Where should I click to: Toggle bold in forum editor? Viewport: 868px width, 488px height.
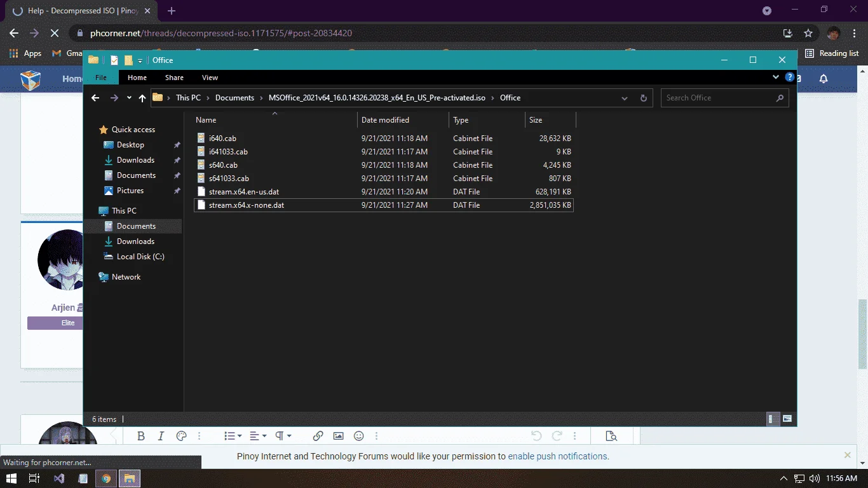click(x=141, y=436)
